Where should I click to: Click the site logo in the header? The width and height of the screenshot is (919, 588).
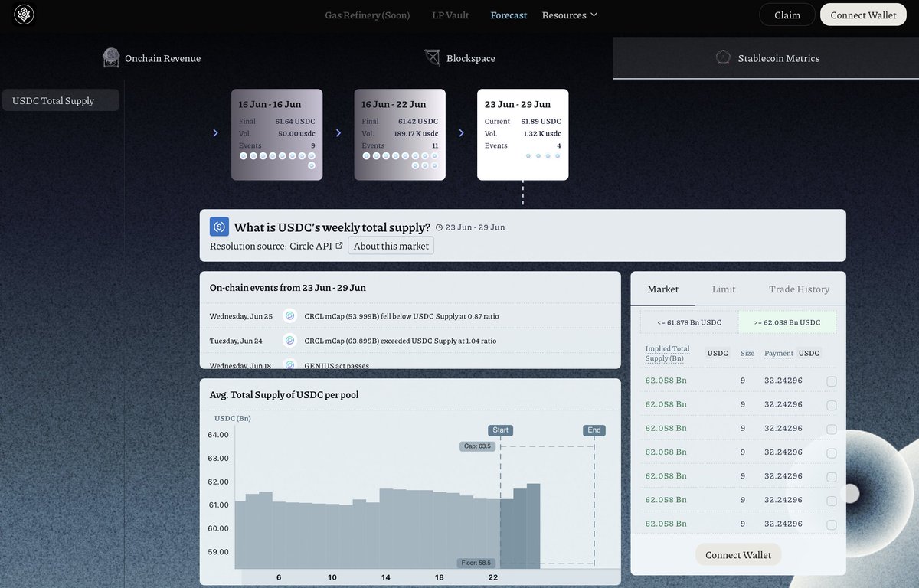[24, 15]
